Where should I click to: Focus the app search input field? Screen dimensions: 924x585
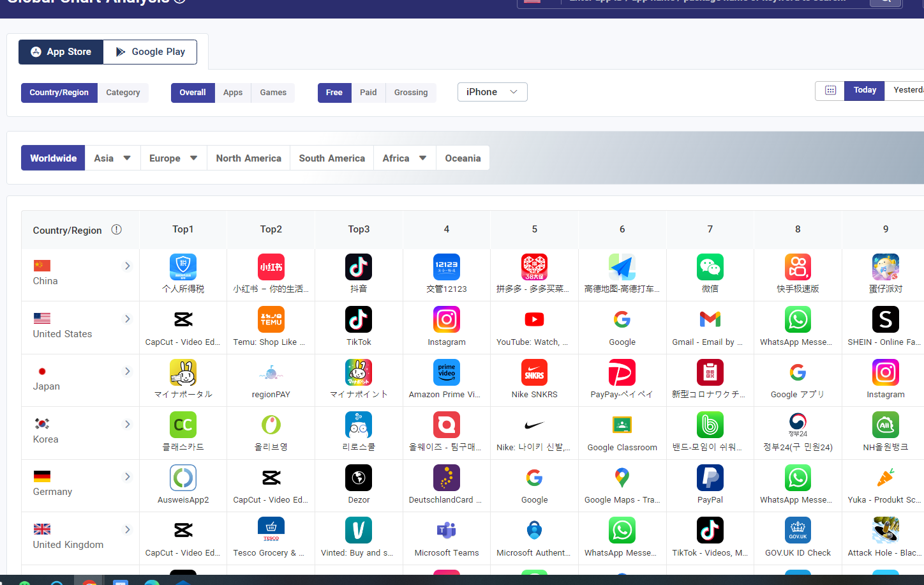pos(715,1)
